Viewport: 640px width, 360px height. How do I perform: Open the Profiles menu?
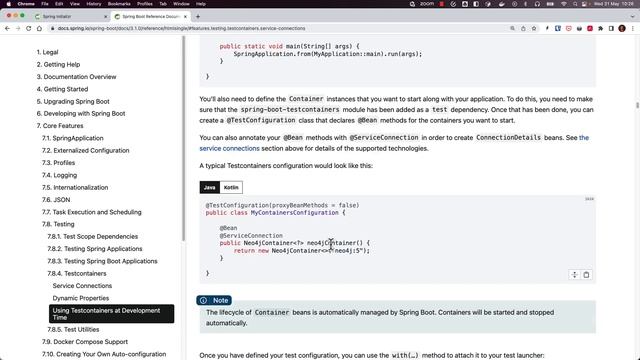[144, 4]
